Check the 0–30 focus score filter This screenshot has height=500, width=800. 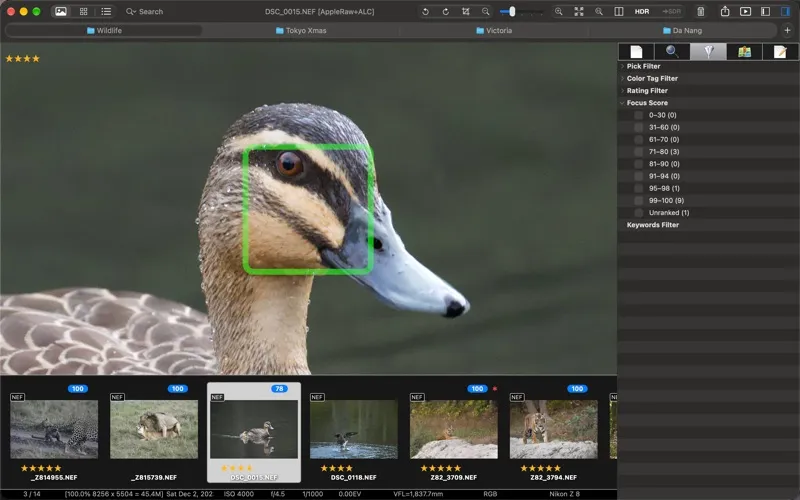[x=638, y=115]
